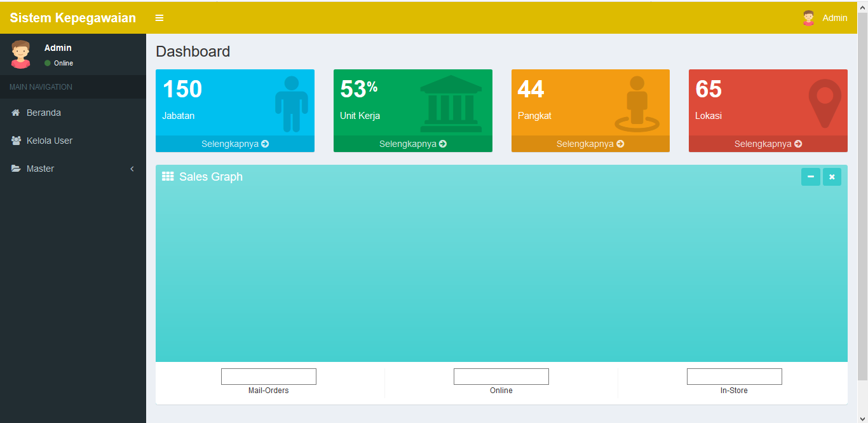Remove the Sales Graph panel with X button
The width and height of the screenshot is (868, 423).
click(832, 177)
